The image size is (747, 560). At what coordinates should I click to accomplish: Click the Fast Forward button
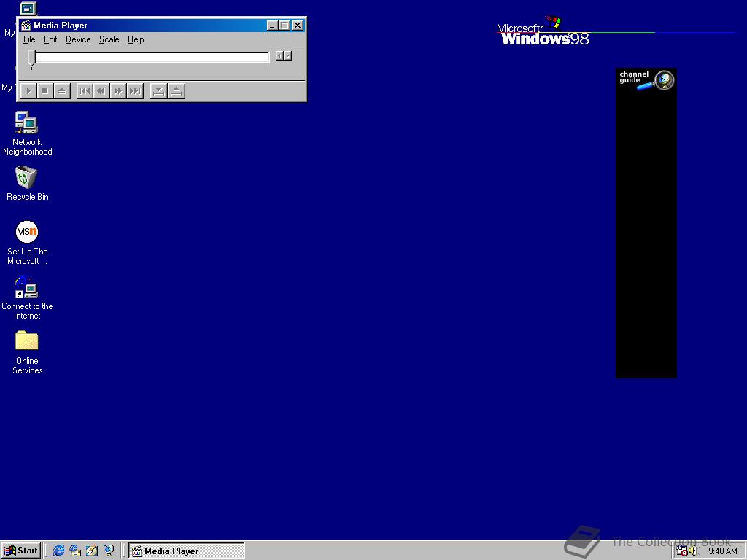(118, 90)
